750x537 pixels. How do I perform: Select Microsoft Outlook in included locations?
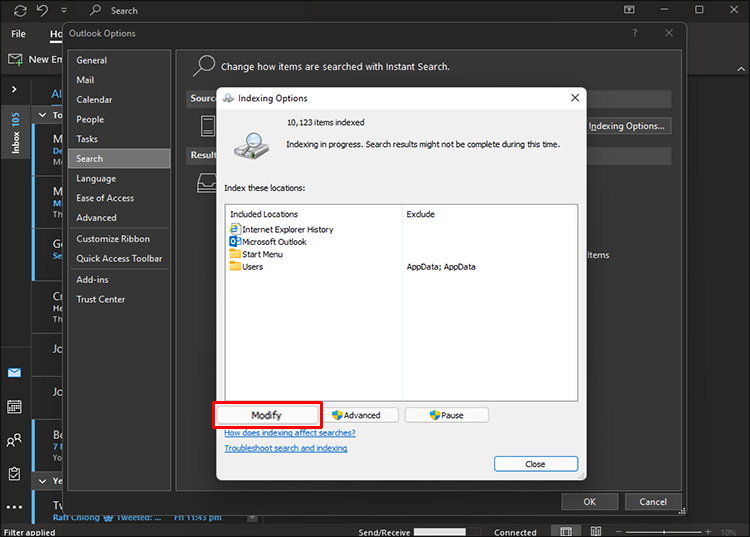(273, 242)
